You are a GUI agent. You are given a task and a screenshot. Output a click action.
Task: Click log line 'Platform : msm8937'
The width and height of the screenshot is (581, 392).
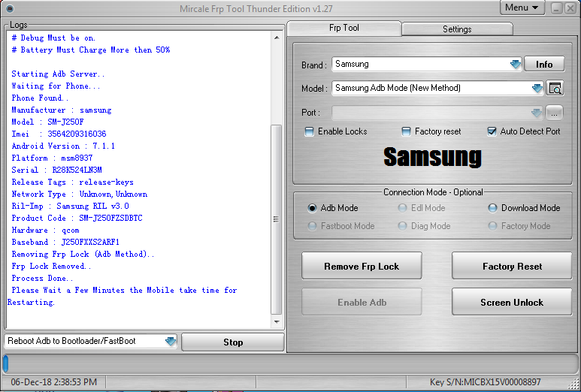[x=53, y=158]
